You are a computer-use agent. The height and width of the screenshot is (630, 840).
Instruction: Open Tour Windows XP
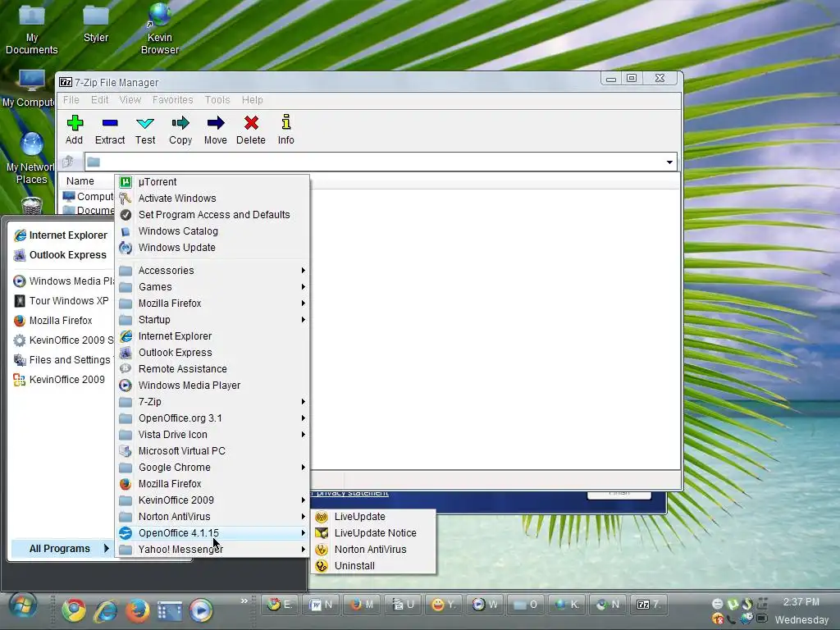tap(61, 301)
